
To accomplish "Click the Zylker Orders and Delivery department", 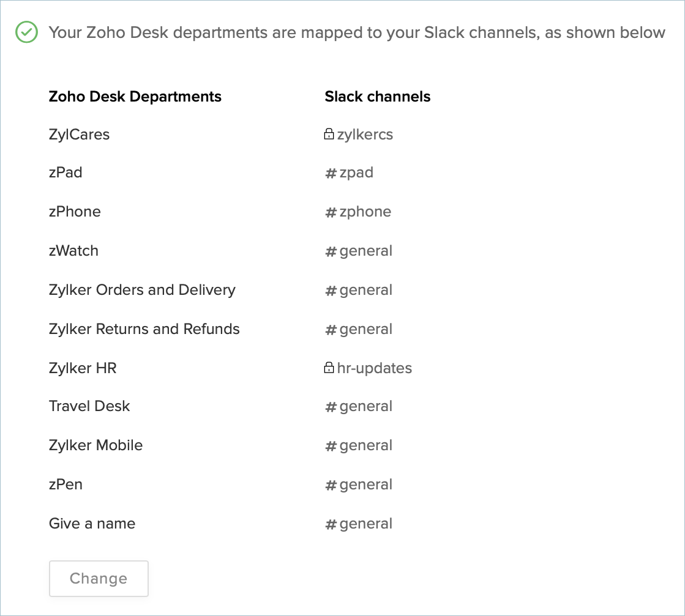I will 142,290.
